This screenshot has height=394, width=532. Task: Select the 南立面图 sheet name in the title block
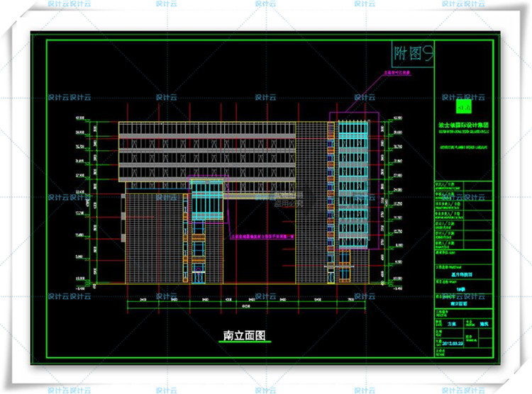(459, 303)
